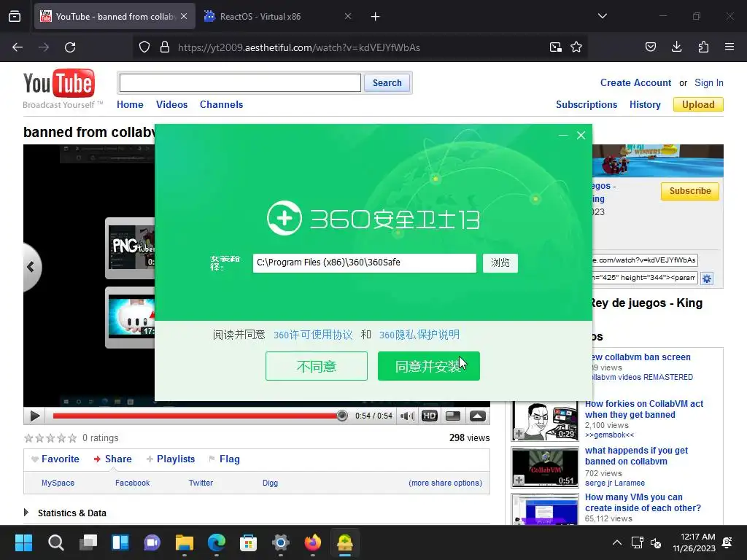Open Windows Start button
Viewport: 747px width, 560px height.
pos(23,542)
